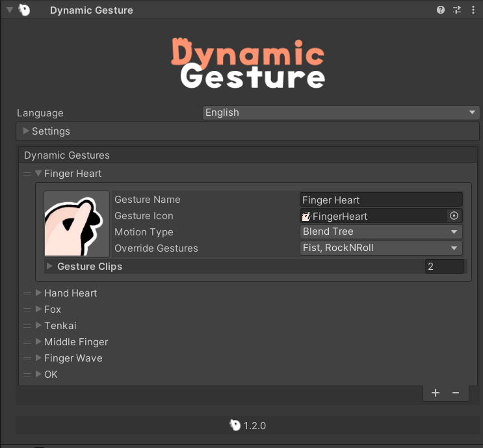Image resolution: width=483 pixels, height=448 pixels.
Task: Click the Fox row drag handle
Action: [x=27, y=310]
